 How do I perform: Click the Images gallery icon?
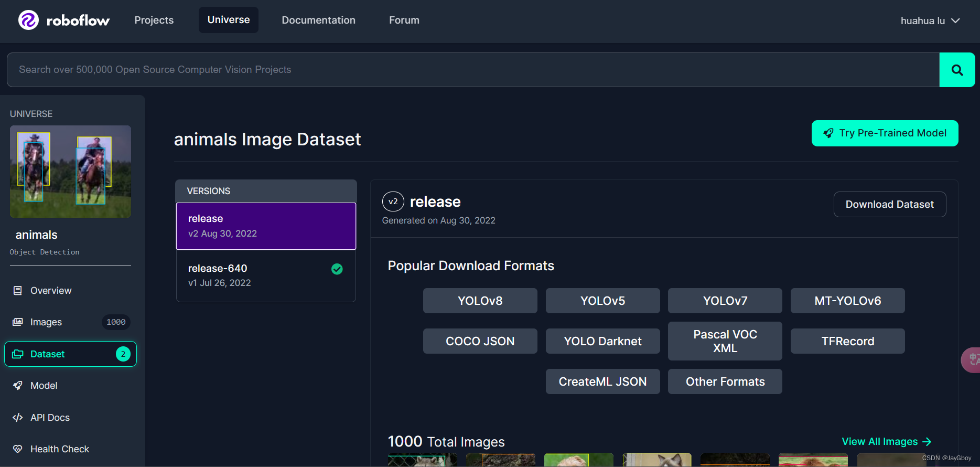point(18,322)
